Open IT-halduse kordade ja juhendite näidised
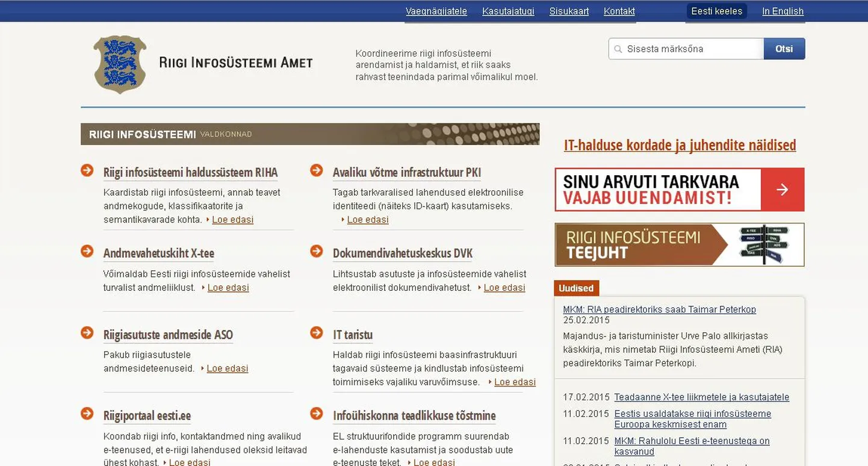Viewport: 868px width, 466px height. tap(680, 145)
